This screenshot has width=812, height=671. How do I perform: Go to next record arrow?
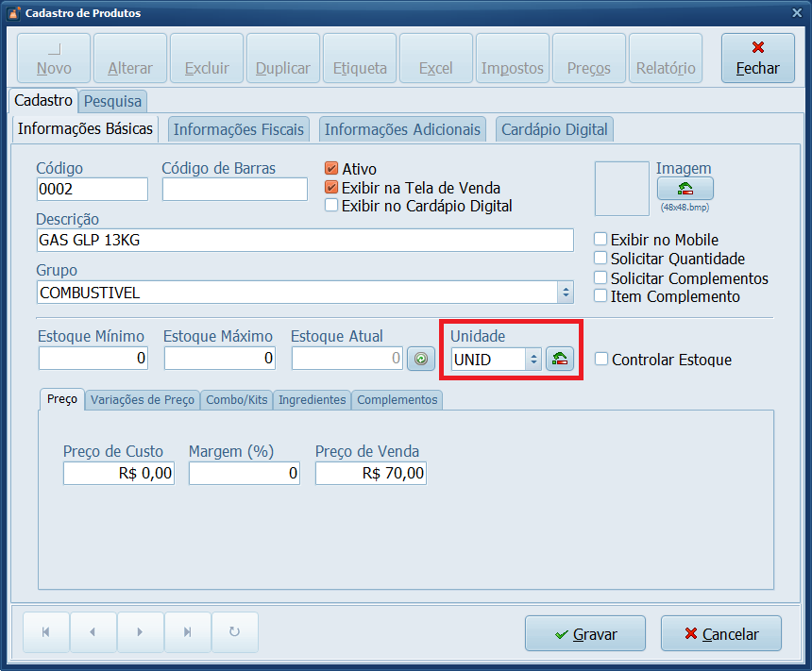click(140, 632)
